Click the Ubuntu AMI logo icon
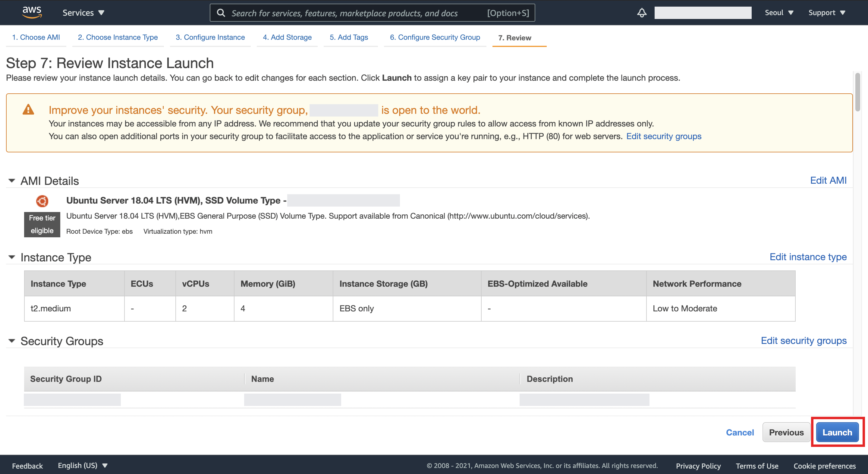 (42, 201)
